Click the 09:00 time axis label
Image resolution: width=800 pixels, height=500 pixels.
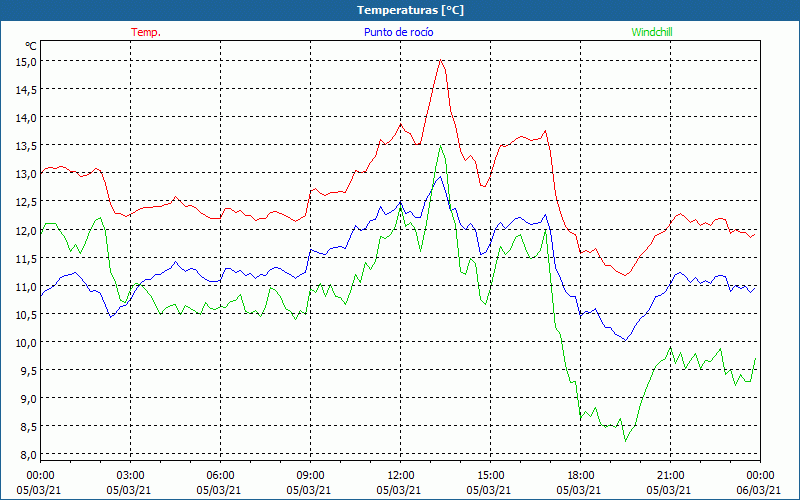[310, 476]
